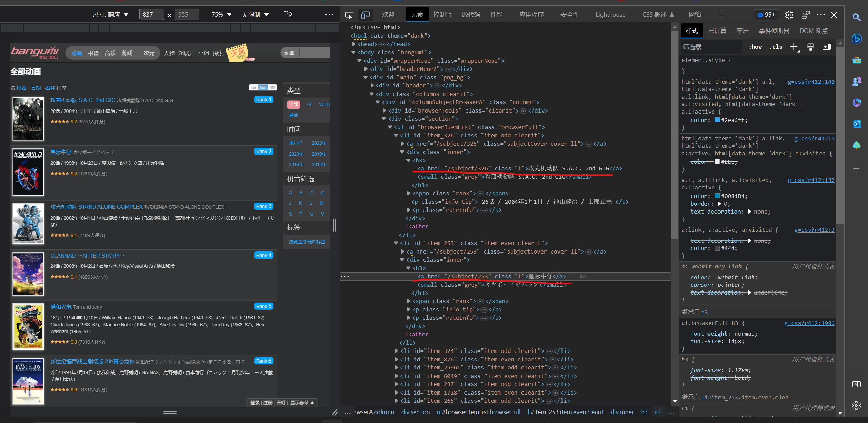Toggle the :hov element state option
The width and height of the screenshot is (868, 423).
pyautogui.click(x=755, y=47)
